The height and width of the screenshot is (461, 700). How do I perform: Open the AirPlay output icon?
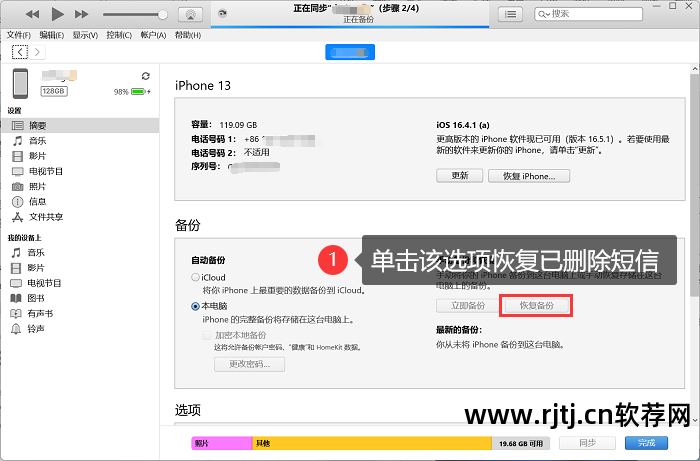tap(191, 14)
